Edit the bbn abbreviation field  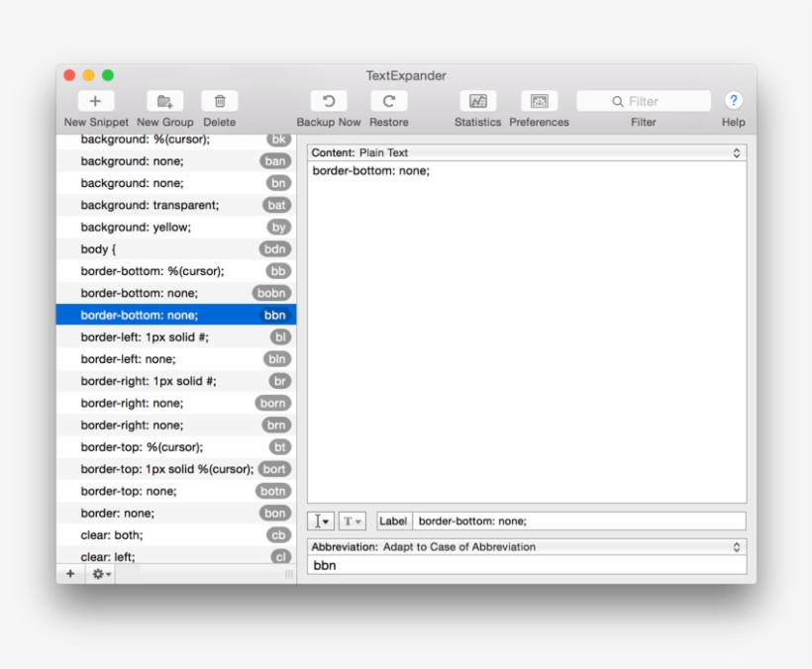coord(523,564)
